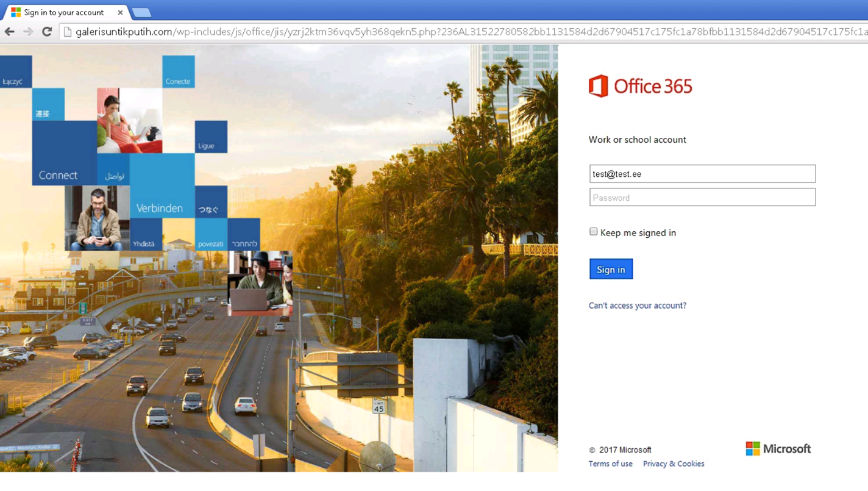Focus the Password input field
Screen dimensions: 868x491
tap(702, 198)
